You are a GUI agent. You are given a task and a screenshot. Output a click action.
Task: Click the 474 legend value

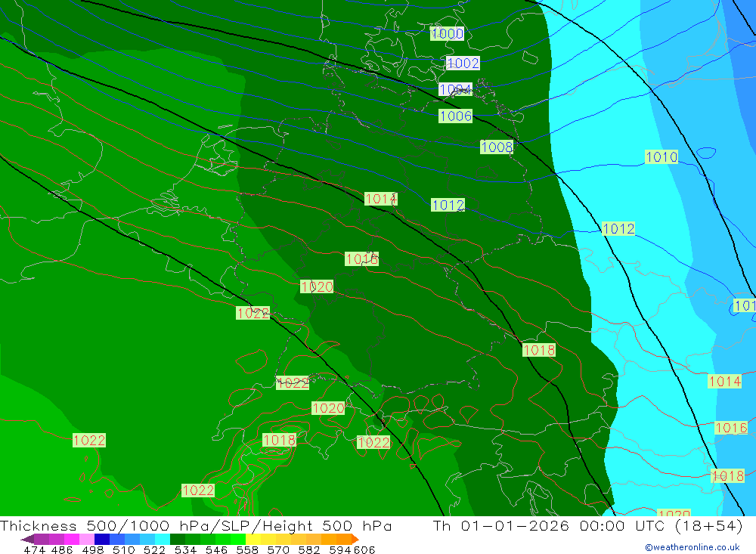34,550
